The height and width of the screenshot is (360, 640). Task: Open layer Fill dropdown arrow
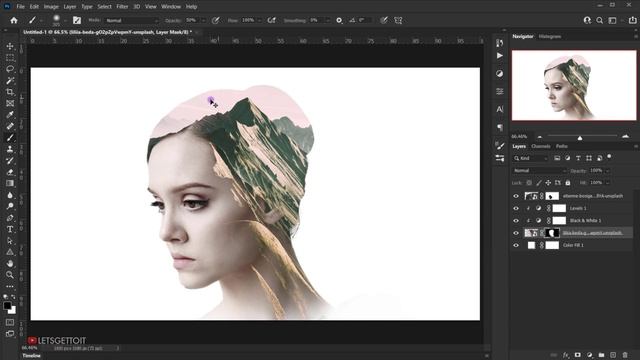[607, 183]
